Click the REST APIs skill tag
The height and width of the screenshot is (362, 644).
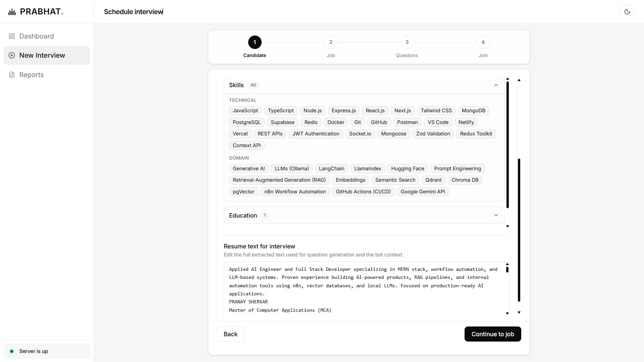click(x=270, y=134)
